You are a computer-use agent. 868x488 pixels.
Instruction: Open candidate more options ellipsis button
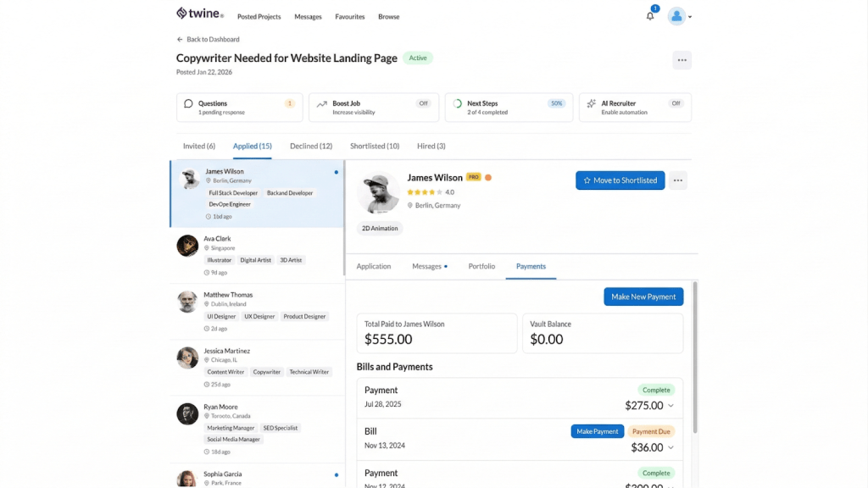coord(677,180)
